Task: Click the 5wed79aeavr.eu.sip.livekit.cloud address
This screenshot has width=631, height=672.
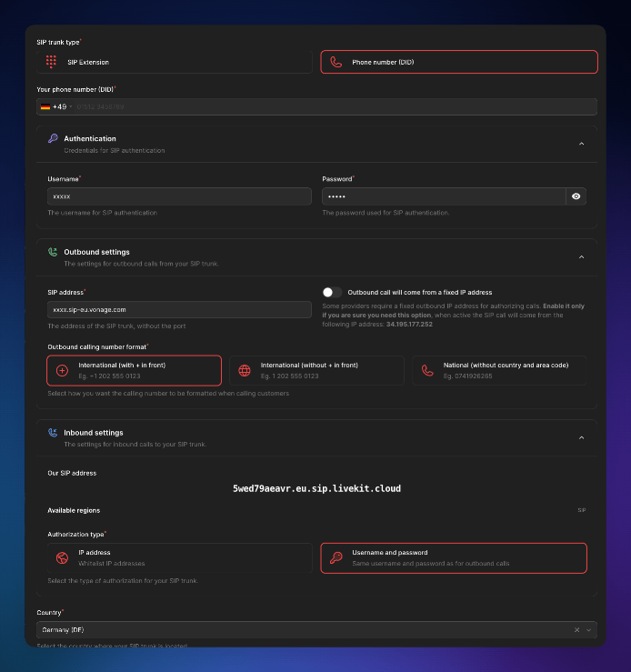Action: click(x=316, y=488)
